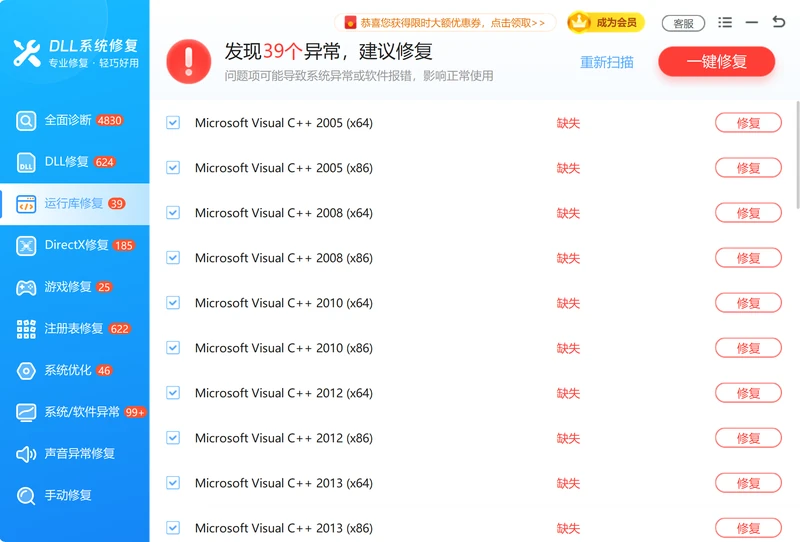Click the 手动修复 search icon
This screenshot has height=542, width=800.
[x=26, y=495]
